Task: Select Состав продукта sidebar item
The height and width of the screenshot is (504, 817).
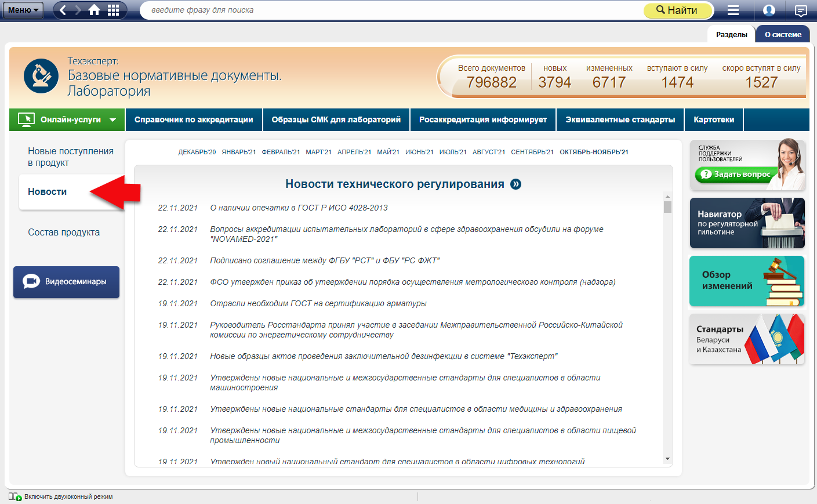Action: click(x=64, y=232)
